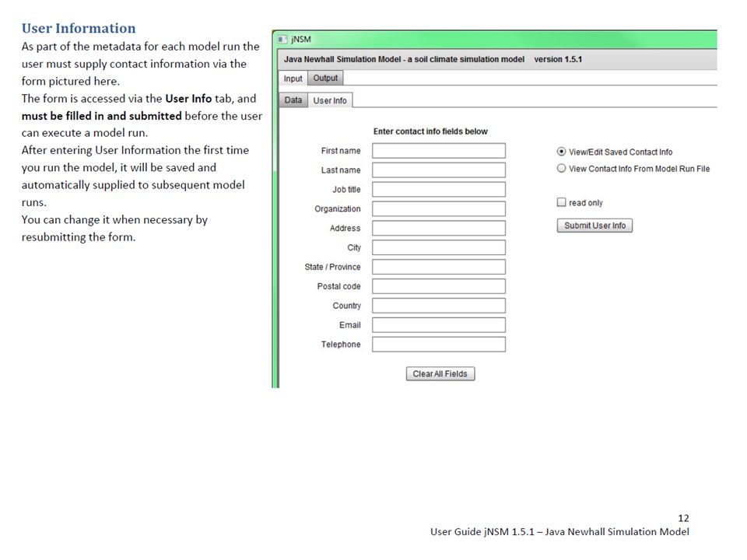Select the Country text field
This screenshot has width=747, height=560.
tap(439, 306)
